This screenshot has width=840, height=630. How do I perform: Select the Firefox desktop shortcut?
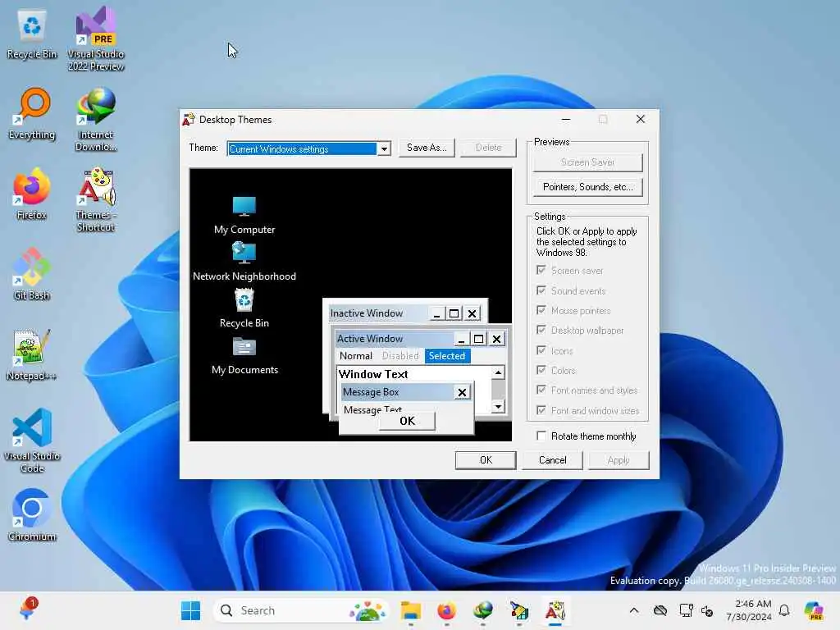32,194
